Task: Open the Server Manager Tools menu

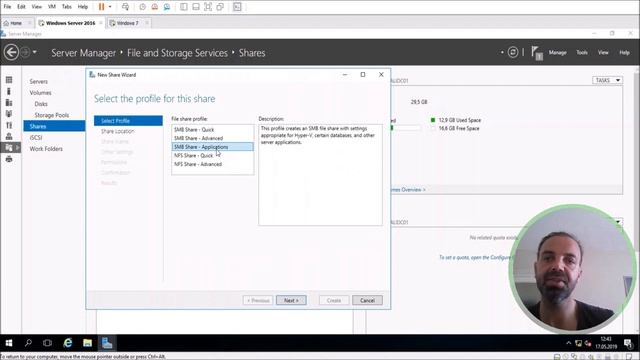Action: pyautogui.click(x=582, y=52)
